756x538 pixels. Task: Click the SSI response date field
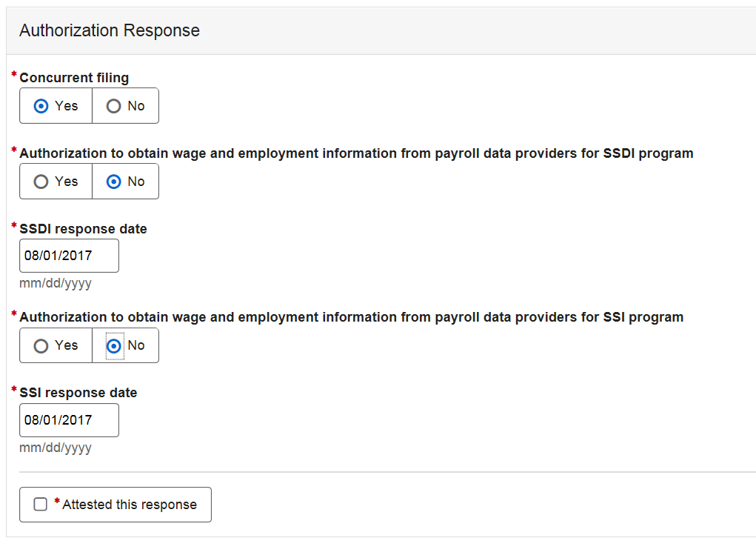coord(69,420)
